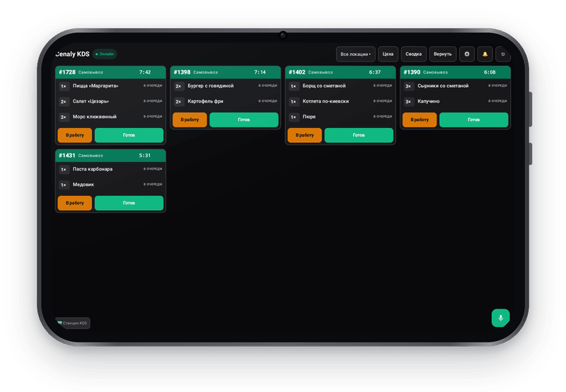Open the Цеха view

click(x=388, y=54)
